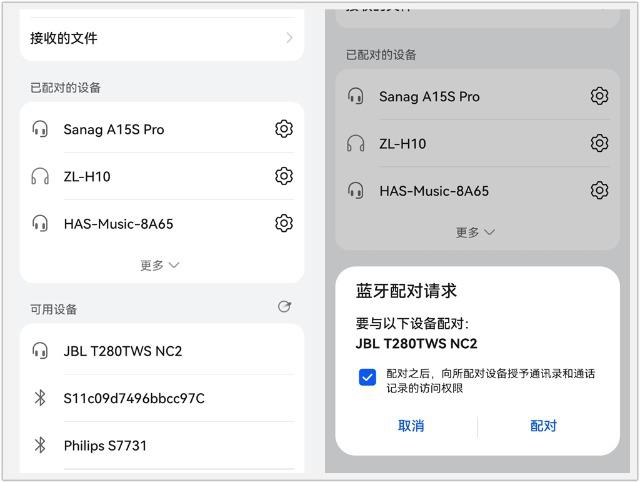Open 接收的文件 received files entry
This screenshot has width=640, height=482.
[x=162, y=38]
